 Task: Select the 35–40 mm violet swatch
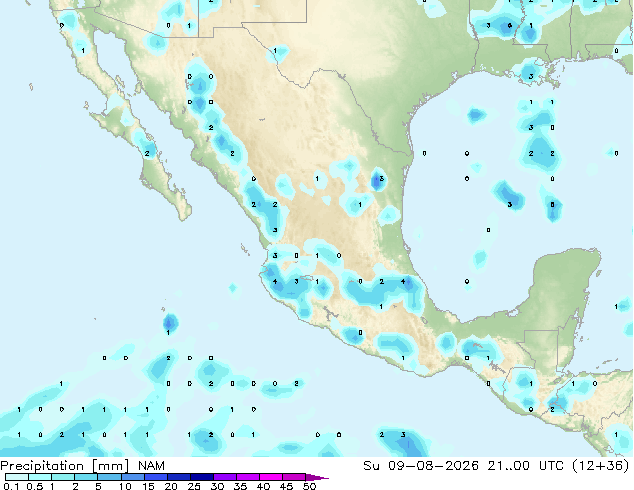tap(248, 477)
